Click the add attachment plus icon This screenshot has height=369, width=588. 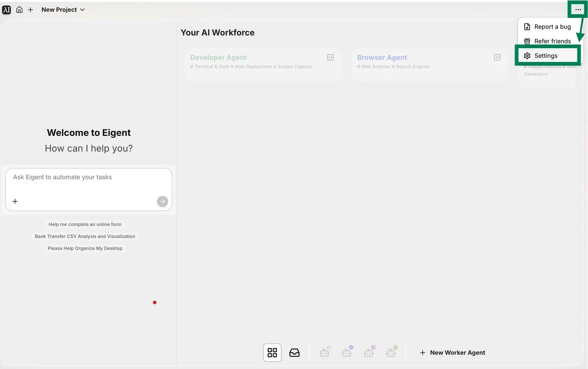point(15,201)
